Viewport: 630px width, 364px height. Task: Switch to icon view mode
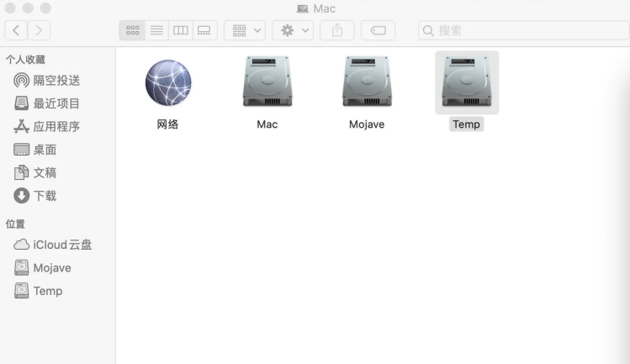[x=133, y=30]
